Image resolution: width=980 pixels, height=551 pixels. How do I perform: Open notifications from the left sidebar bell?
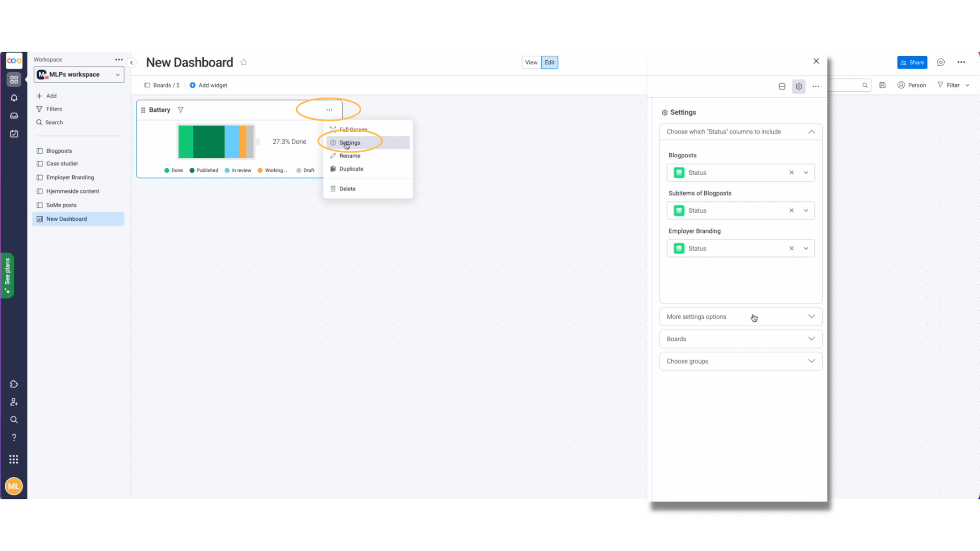click(x=14, y=98)
